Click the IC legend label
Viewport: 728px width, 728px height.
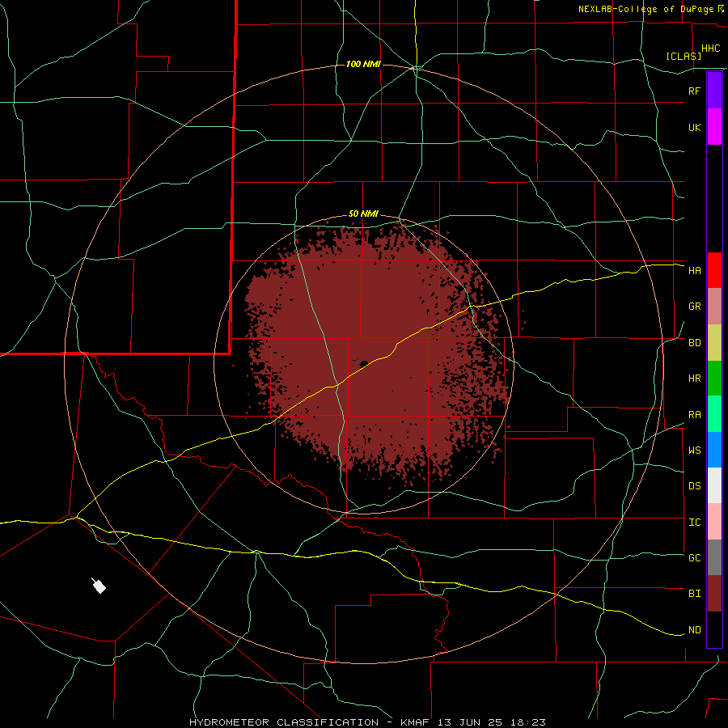pyautogui.click(x=694, y=523)
